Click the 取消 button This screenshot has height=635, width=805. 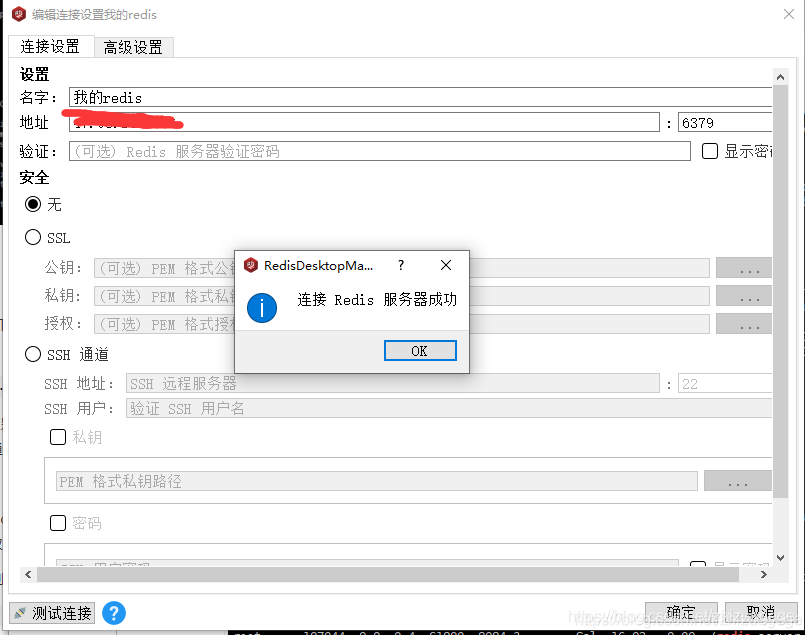coord(761,612)
